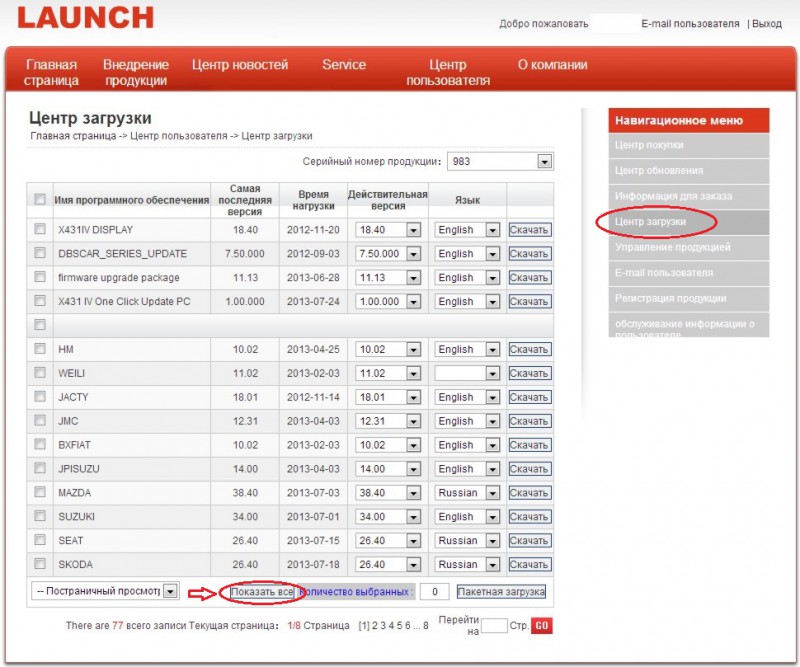This screenshot has width=800, height=667.
Task: Expand the version dropdown for DBSCAR_SERIES_UPDATE
Action: pos(413,254)
